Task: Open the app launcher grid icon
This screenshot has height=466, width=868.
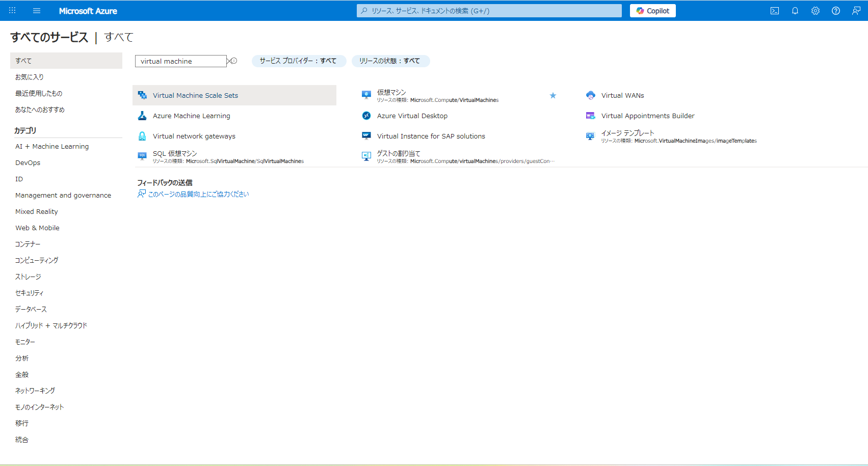Action: coord(12,11)
